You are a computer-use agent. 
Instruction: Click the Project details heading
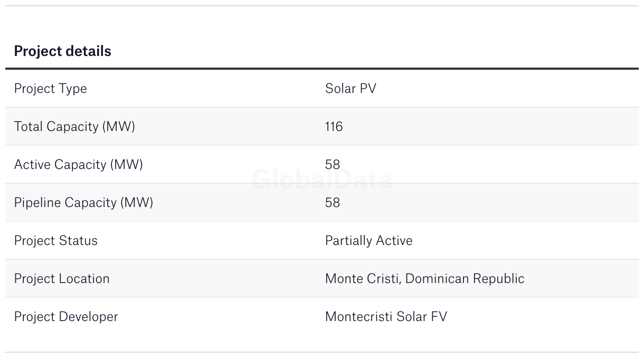pos(62,51)
